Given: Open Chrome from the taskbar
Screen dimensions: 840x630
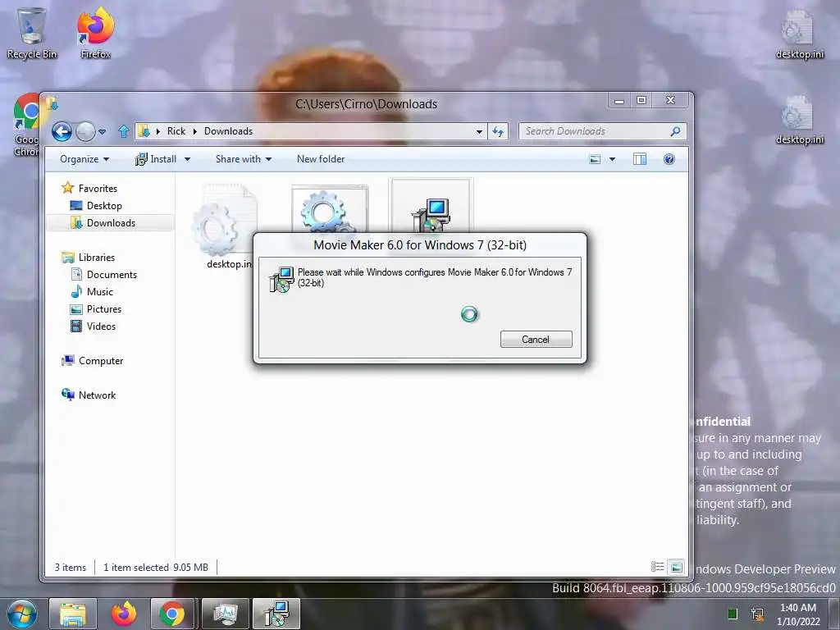Looking at the screenshot, I should pos(172,614).
